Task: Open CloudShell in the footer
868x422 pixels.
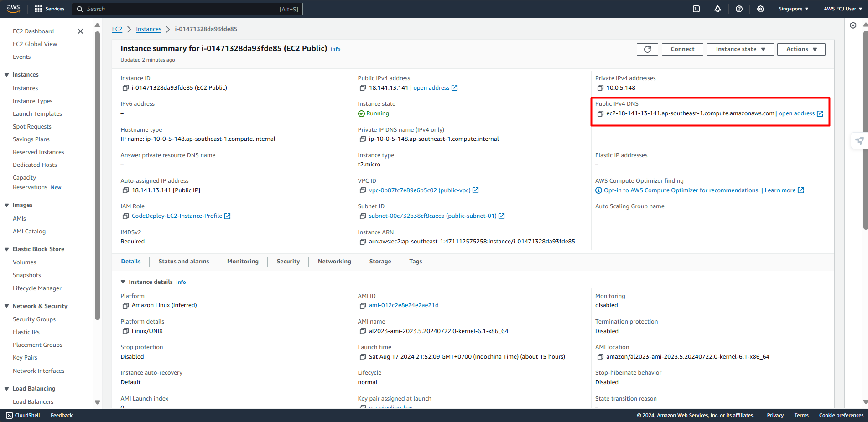Action: point(23,415)
